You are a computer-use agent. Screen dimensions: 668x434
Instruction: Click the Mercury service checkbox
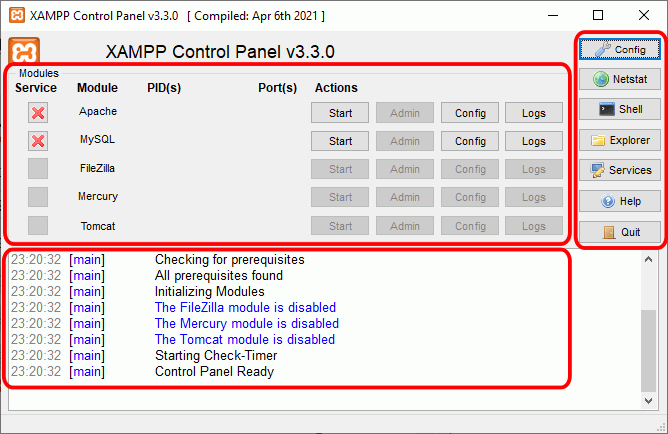[38, 197]
